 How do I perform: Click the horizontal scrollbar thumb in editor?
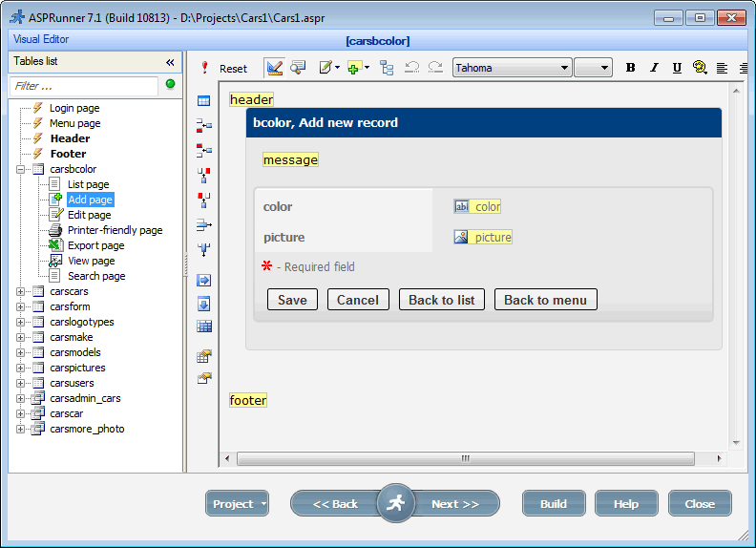[x=465, y=458]
